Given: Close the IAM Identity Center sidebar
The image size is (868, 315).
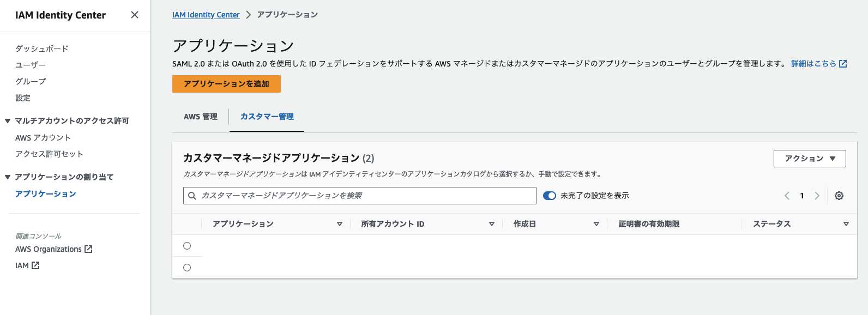Looking at the screenshot, I should 135,15.
